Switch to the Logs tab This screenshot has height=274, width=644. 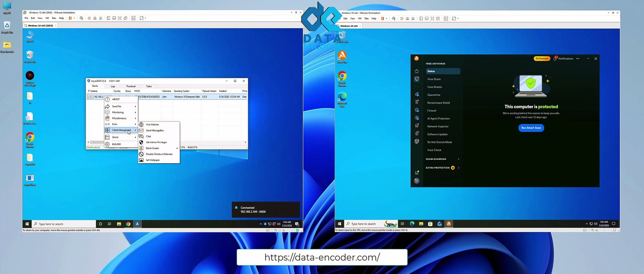tap(113, 86)
